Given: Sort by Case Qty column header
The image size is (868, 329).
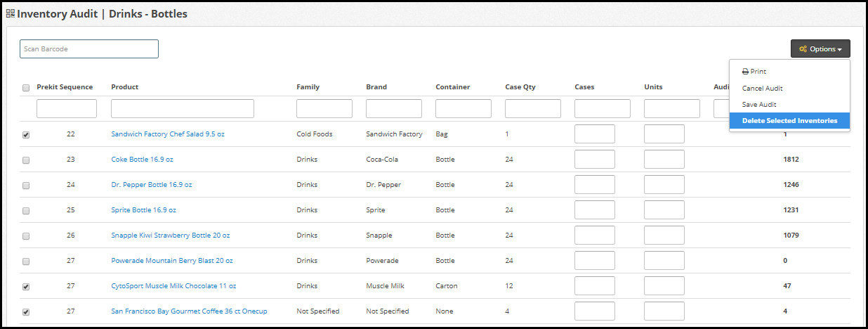Looking at the screenshot, I should click(x=520, y=87).
